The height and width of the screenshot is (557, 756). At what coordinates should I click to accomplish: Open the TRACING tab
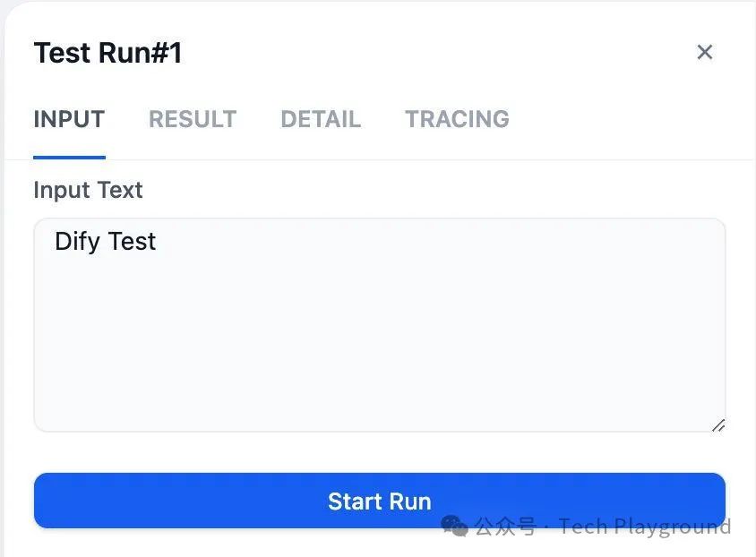click(457, 119)
